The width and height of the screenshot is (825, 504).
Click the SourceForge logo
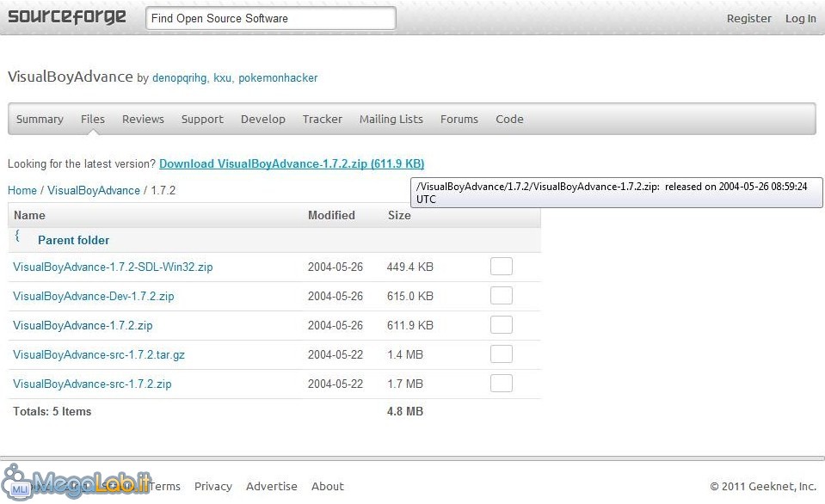67,17
